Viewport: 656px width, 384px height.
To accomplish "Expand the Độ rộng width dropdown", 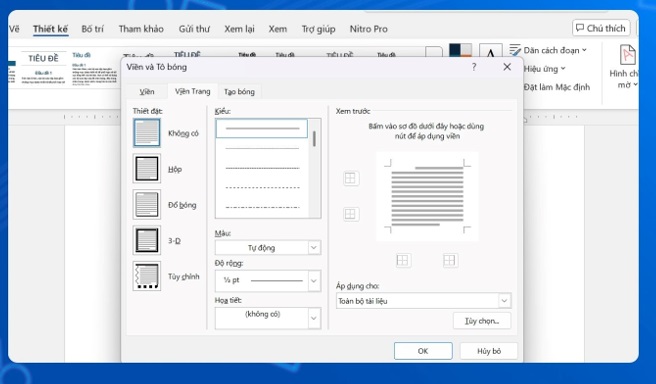I will pos(268,281).
